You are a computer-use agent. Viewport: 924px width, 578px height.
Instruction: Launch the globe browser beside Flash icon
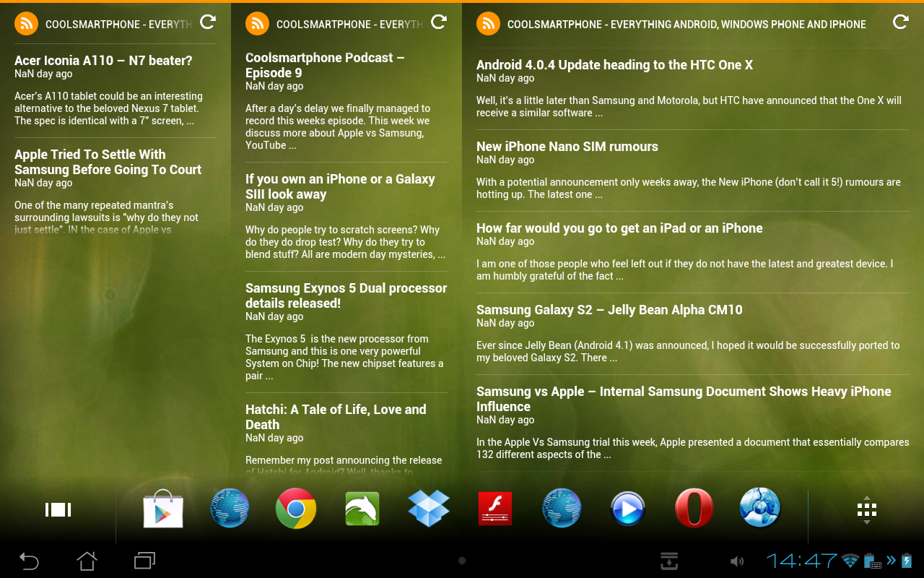pyautogui.click(x=562, y=509)
